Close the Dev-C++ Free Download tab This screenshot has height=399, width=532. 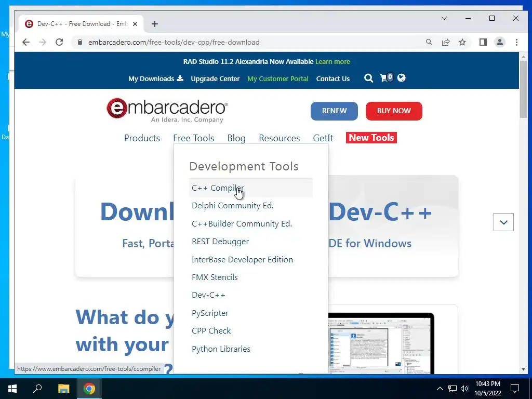135,24
